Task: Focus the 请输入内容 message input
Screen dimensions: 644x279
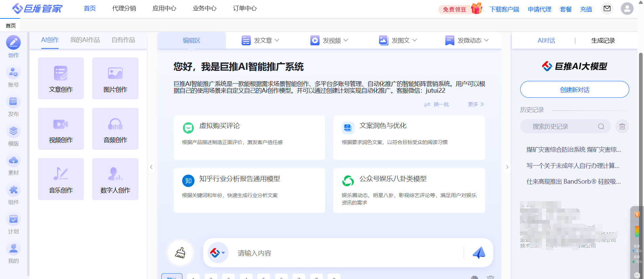Action: [349, 253]
